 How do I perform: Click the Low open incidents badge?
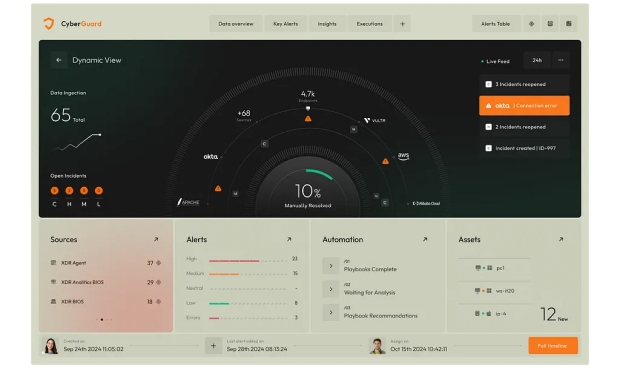point(98,191)
